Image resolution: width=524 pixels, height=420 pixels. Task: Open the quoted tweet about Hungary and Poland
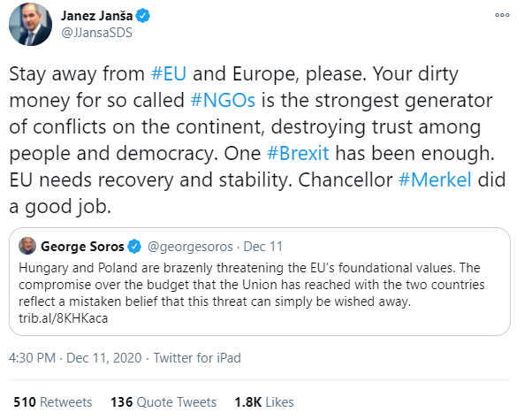pos(260,281)
